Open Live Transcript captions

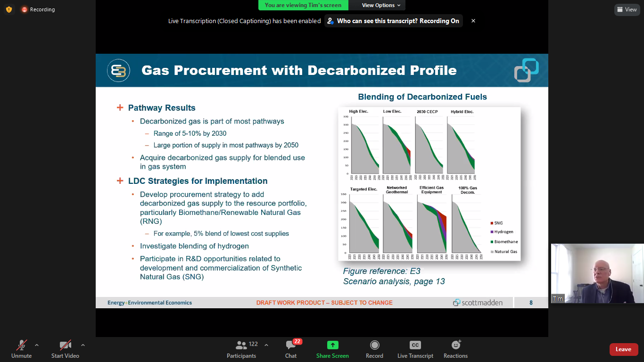click(x=415, y=345)
